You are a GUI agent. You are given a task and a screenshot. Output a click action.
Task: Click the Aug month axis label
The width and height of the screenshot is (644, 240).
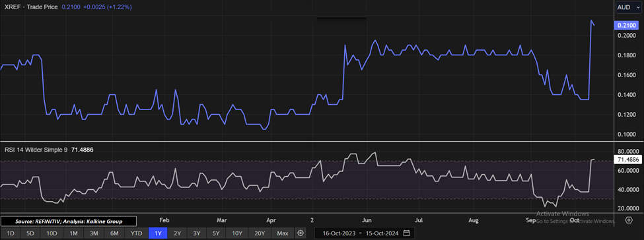pyautogui.click(x=474, y=220)
